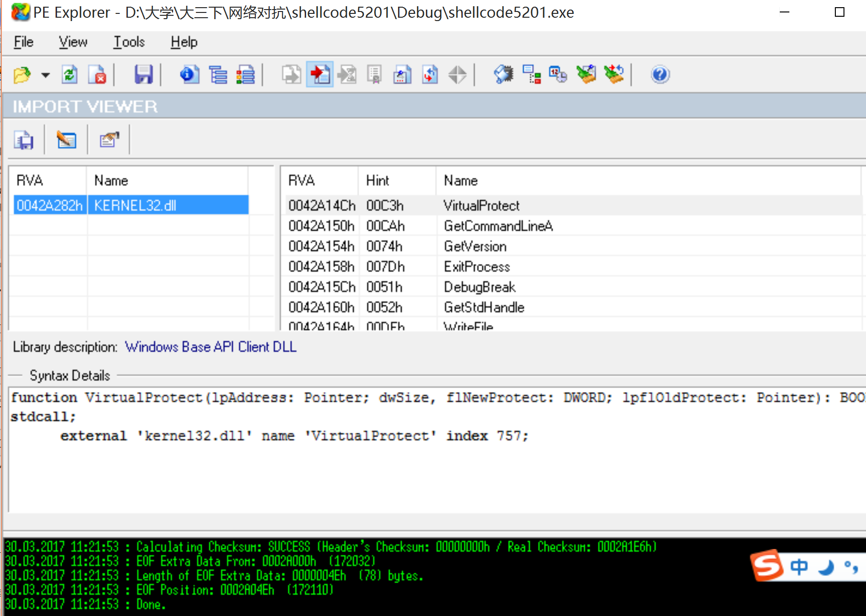Expand the Open File dropdown arrow

(x=46, y=75)
